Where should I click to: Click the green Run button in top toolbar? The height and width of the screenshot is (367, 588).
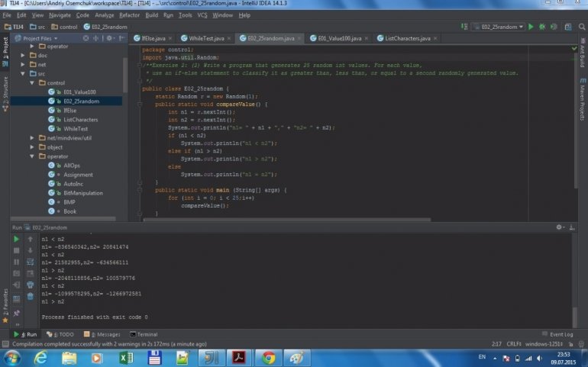tap(531, 27)
